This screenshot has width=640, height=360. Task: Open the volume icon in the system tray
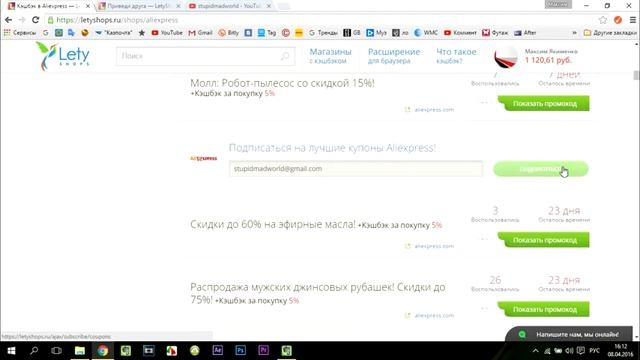tap(569, 351)
